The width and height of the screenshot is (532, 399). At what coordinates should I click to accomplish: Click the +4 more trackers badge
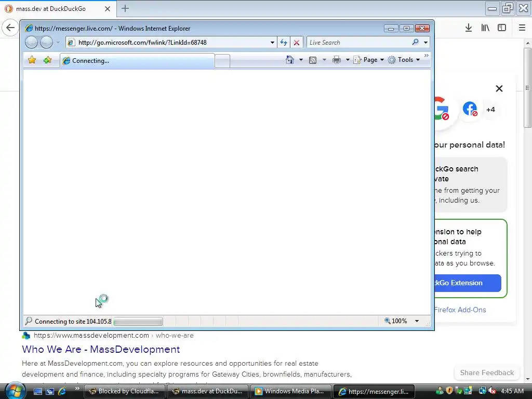(490, 110)
